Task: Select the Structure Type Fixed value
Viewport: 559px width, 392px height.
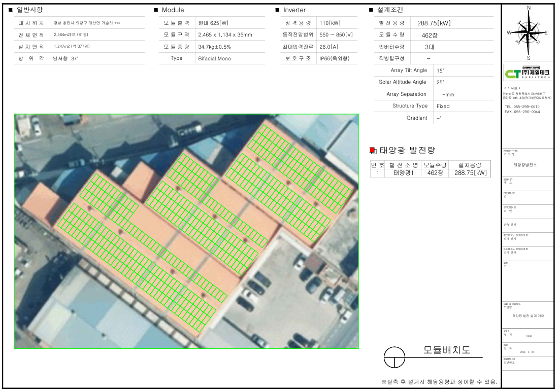Action: click(443, 106)
